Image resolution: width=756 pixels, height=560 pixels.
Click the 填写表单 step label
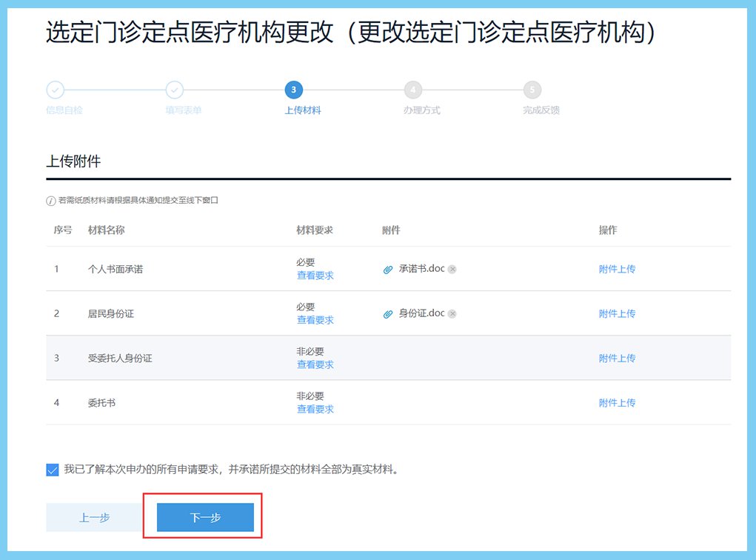coord(184,110)
